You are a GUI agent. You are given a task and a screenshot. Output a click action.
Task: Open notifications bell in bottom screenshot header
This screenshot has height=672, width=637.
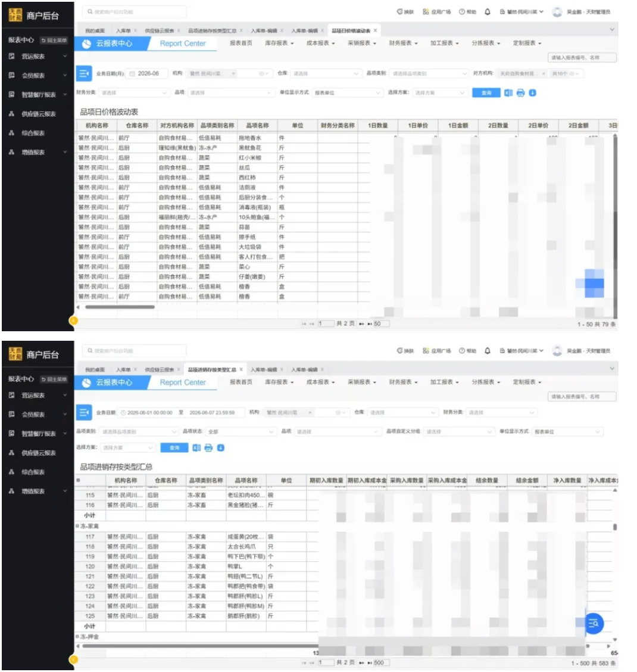point(487,350)
